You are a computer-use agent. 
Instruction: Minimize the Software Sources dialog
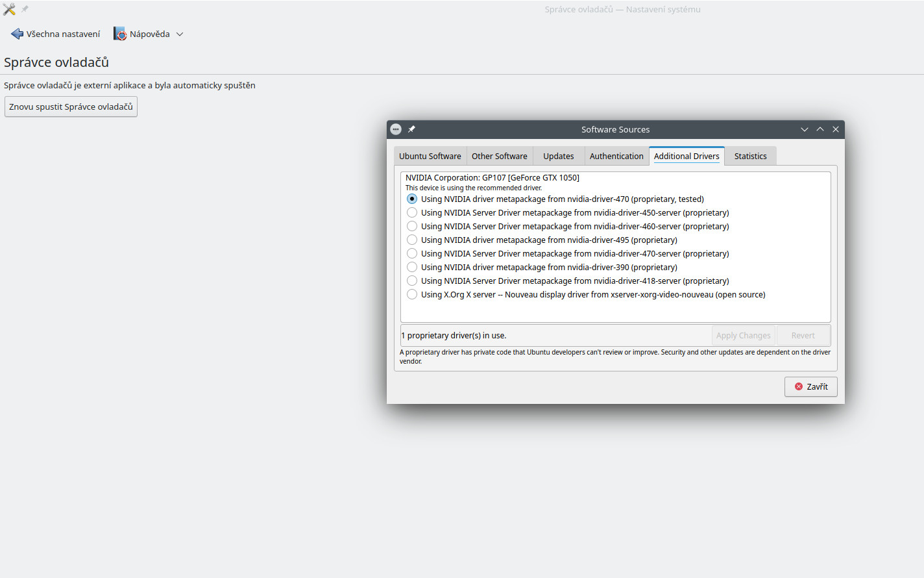(x=805, y=129)
